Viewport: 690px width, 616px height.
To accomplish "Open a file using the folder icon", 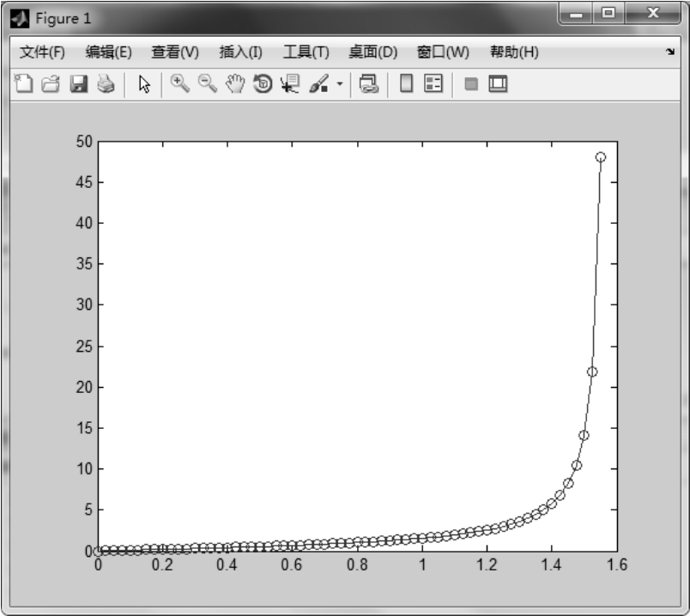I will (x=51, y=84).
